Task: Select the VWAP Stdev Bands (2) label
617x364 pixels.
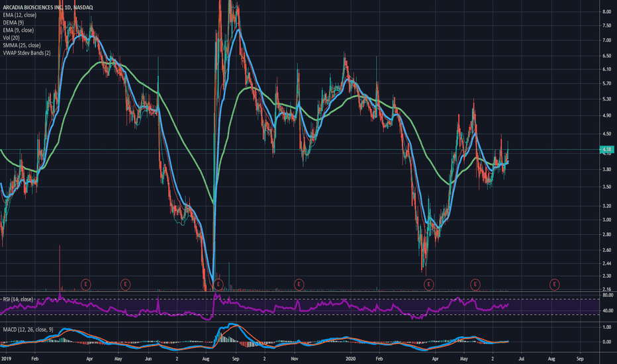Action: click(26, 53)
